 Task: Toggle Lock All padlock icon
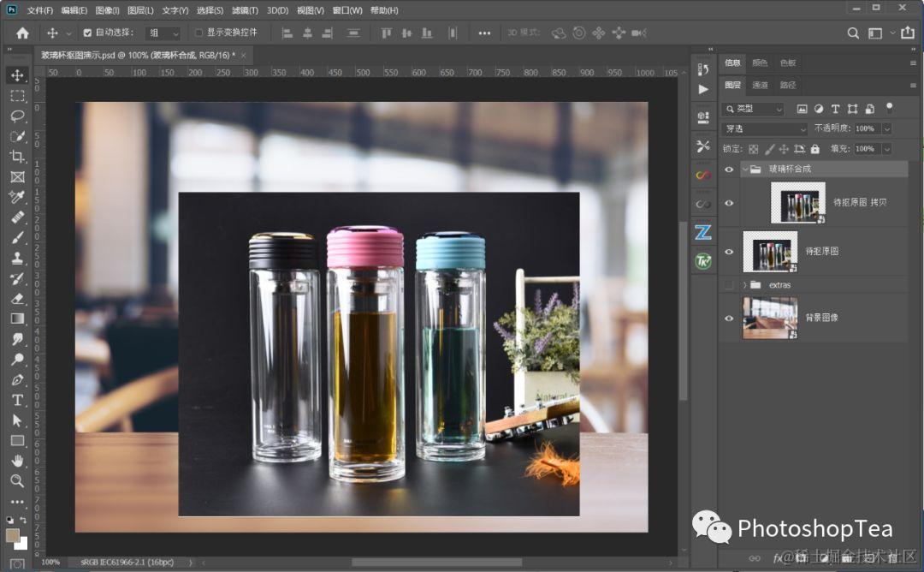[x=815, y=149]
